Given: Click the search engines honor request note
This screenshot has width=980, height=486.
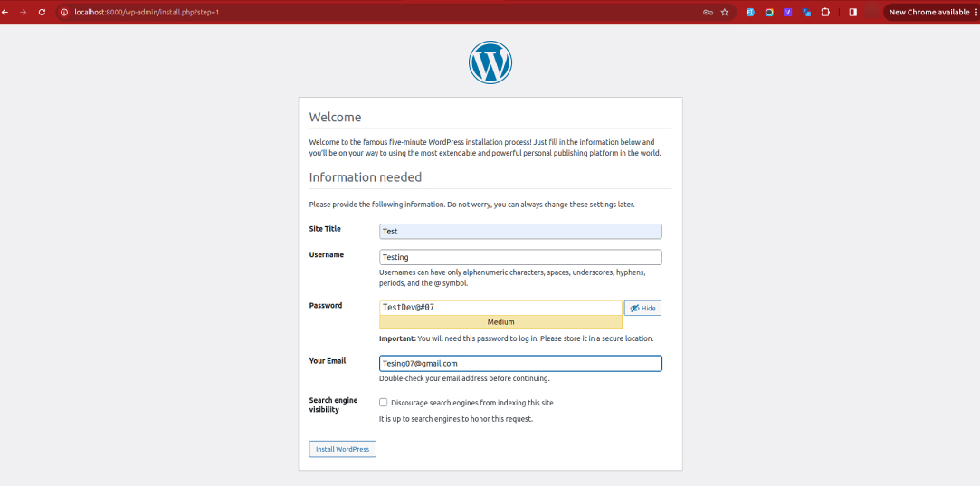Looking at the screenshot, I should (x=456, y=419).
